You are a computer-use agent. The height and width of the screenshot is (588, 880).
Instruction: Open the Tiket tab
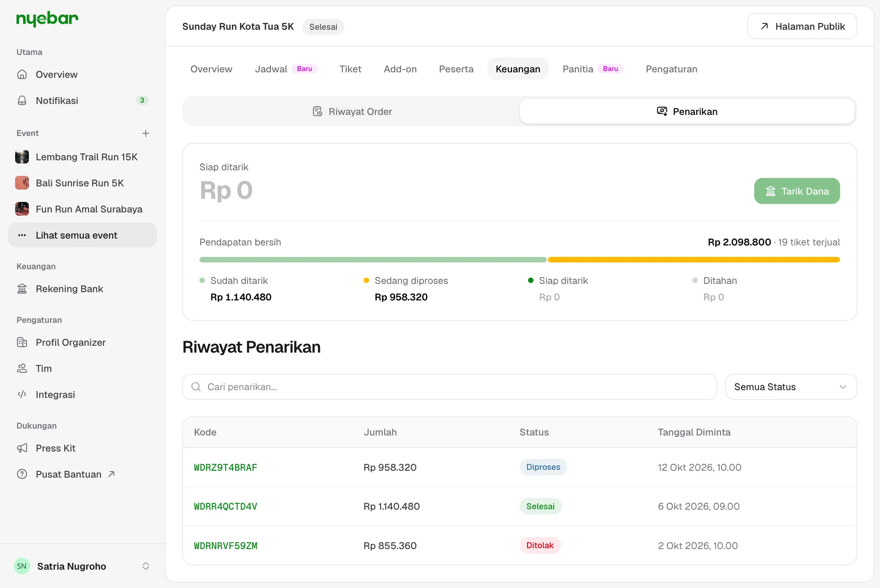350,69
